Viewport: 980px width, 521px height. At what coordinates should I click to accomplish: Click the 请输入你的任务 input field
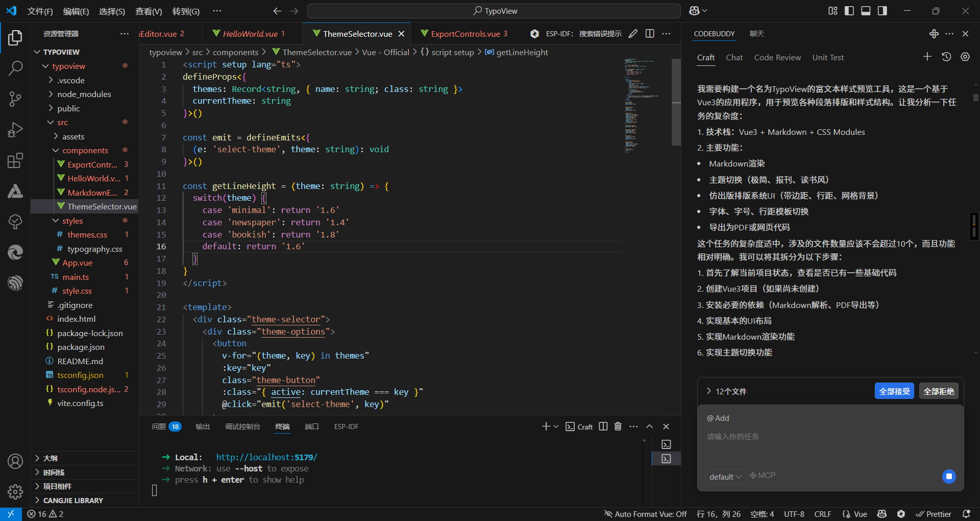click(830, 437)
